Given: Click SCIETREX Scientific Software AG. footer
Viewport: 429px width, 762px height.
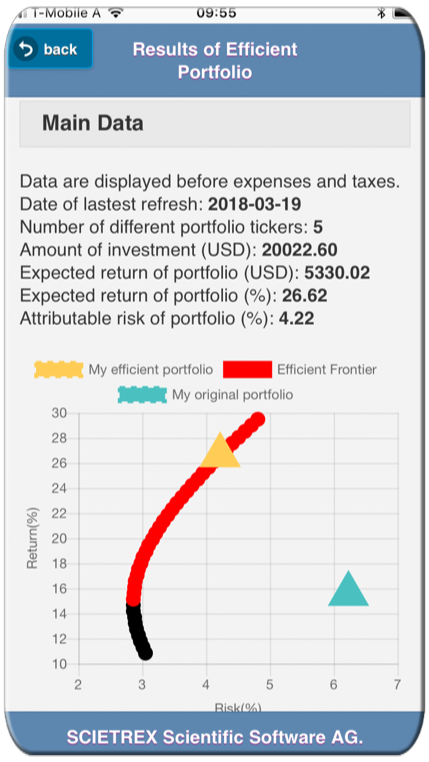Looking at the screenshot, I should click(215, 737).
